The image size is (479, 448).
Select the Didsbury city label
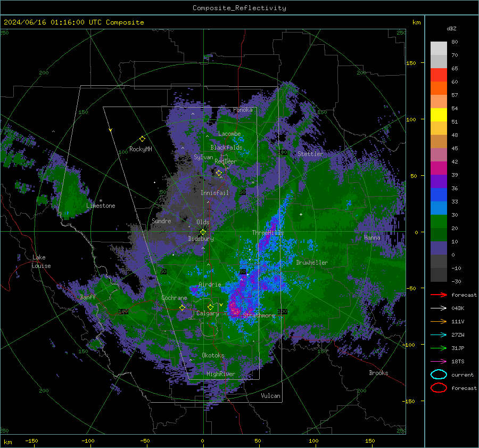(201, 239)
